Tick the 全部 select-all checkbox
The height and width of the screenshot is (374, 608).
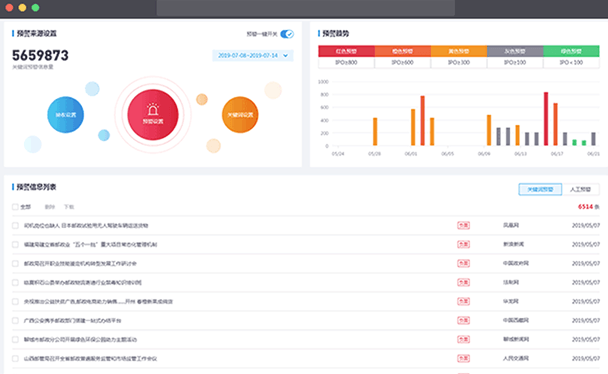(x=15, y=207)
